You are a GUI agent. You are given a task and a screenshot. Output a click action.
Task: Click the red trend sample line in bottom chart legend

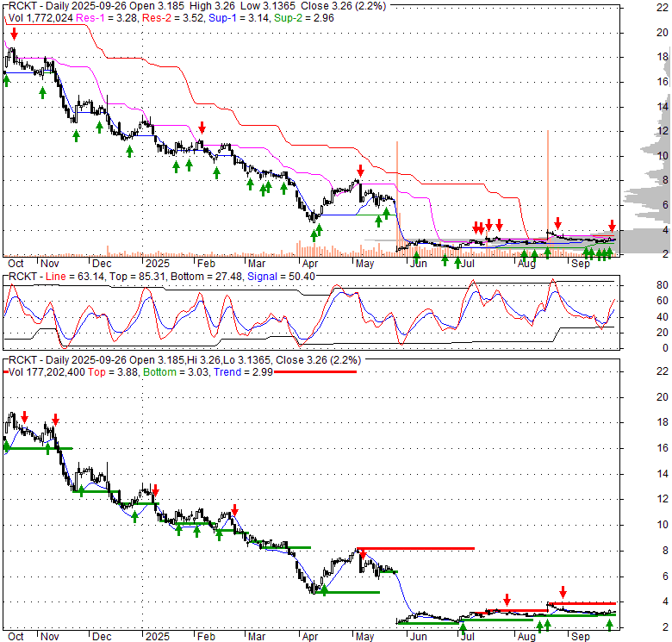click(x=315, y=371)
